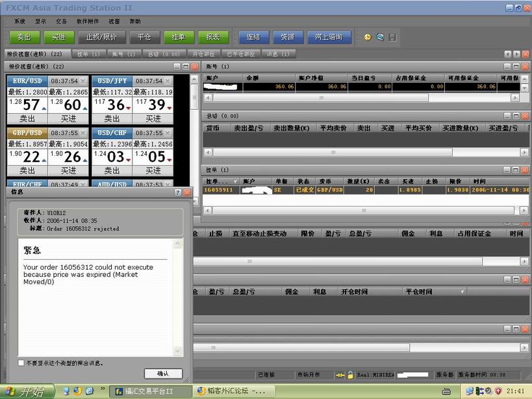Close the EUR/USD quote tile
The width and height of the screenshot is (532, 399).
pyautogui.click(x=83, y=81)
